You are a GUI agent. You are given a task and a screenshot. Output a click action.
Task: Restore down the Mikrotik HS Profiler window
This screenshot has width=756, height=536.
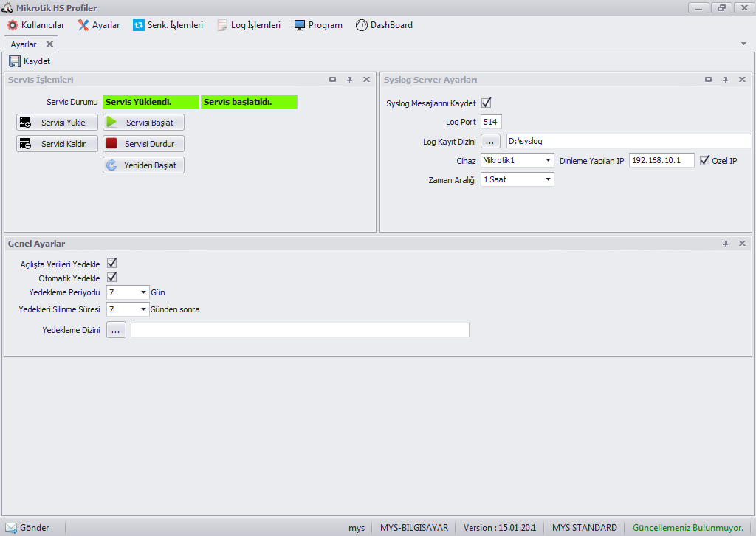tap(721, 7)
